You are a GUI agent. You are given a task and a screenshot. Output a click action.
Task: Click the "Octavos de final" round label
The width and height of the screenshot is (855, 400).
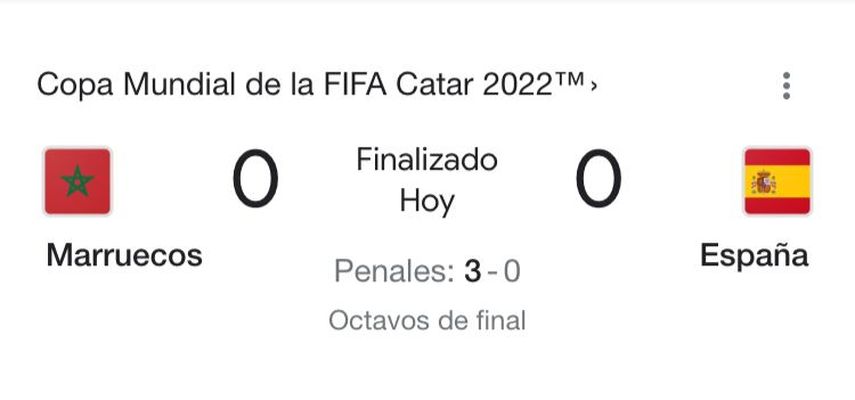point(427,321)
